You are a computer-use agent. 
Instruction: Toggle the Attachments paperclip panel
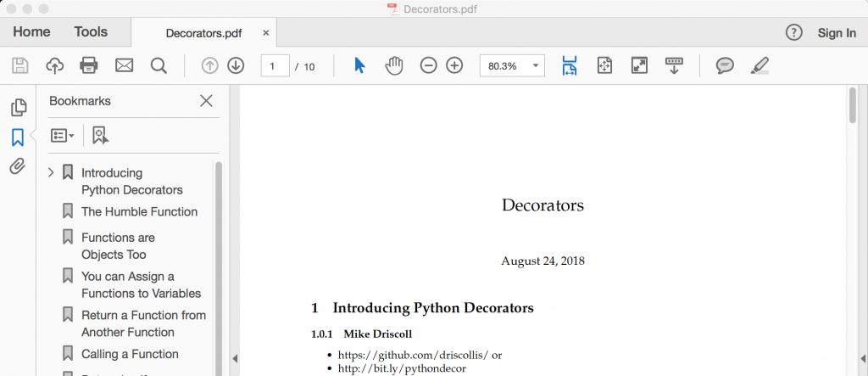pos(18,166)
